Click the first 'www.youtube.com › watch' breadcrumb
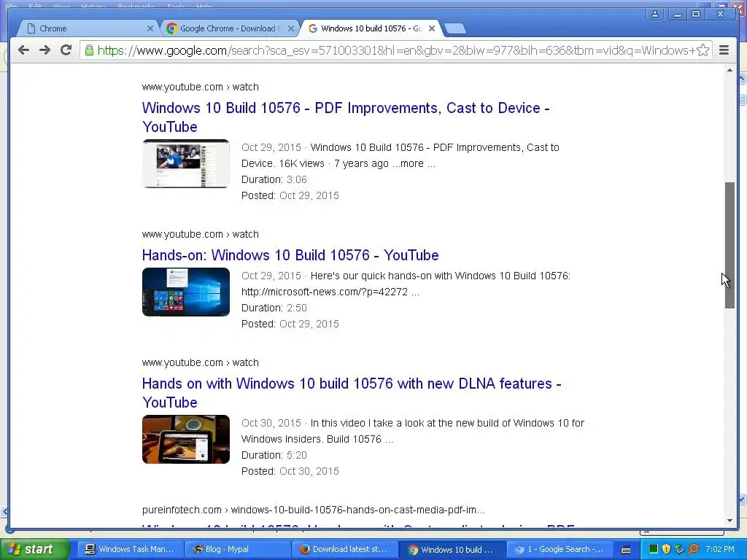Image resolution: width=747 pixels, height=560 pixels. coord(200,87)
